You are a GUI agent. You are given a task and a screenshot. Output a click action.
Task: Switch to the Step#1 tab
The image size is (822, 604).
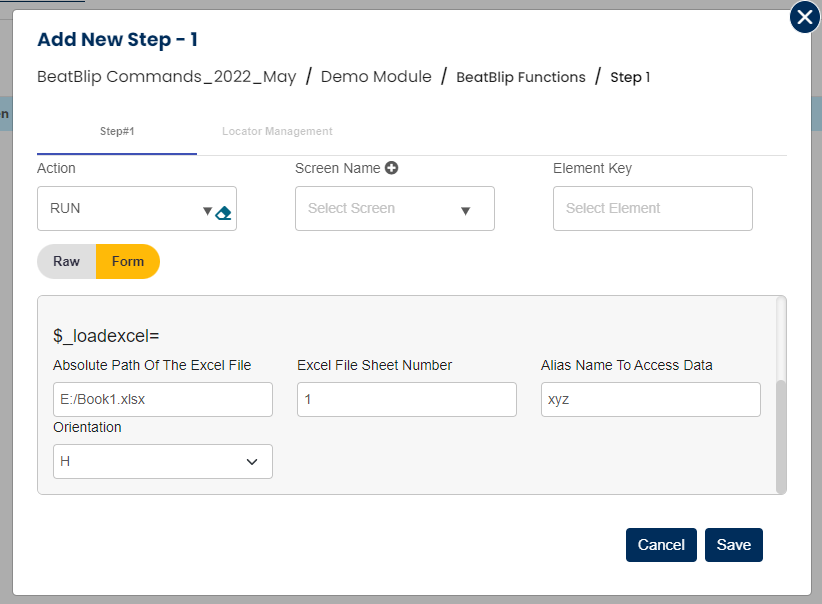(x=117, y=131)
